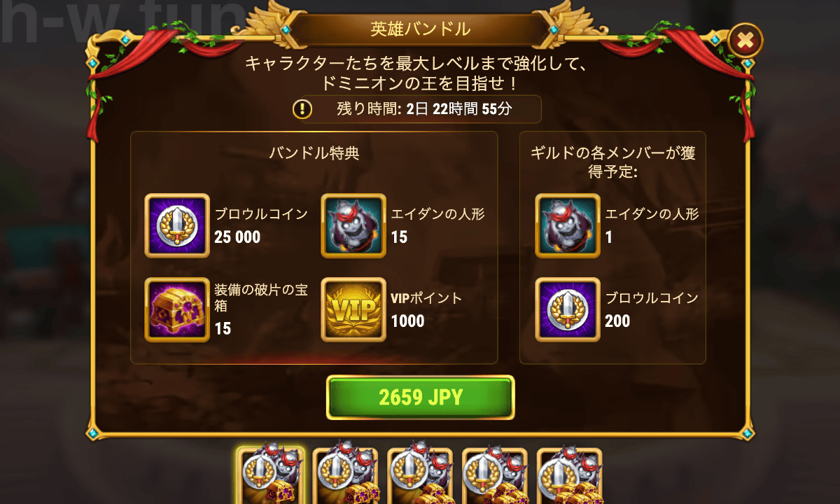Select the Aidan doll icon with quantity 15

(353, 225)
